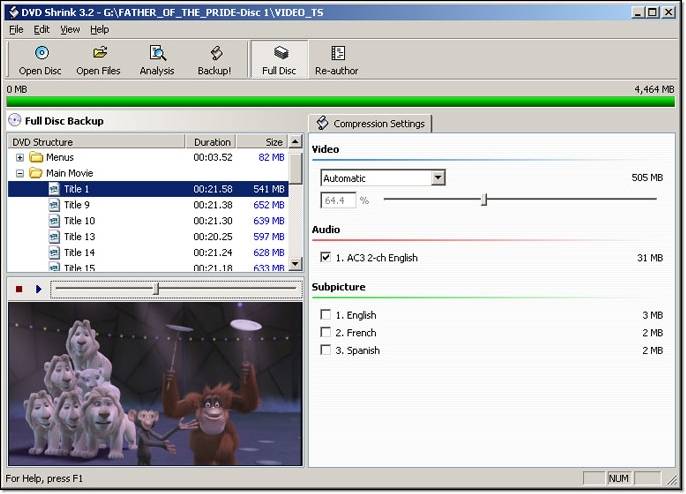This screenshot has height=494, width=686.
Task: Click the Title 10 file icon
Action: tap(54, 221)
